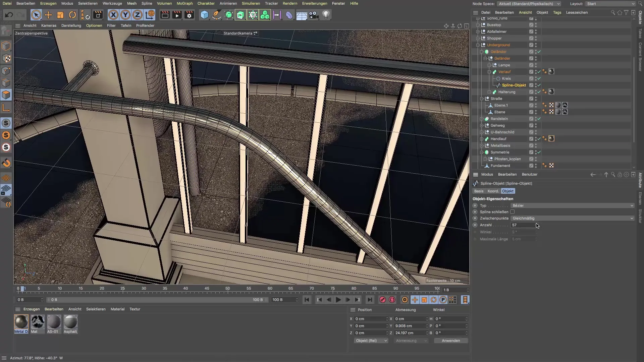This screenshot has width=644, height=362.
Task: Open the spline pen tool
Action: point(217,15)
